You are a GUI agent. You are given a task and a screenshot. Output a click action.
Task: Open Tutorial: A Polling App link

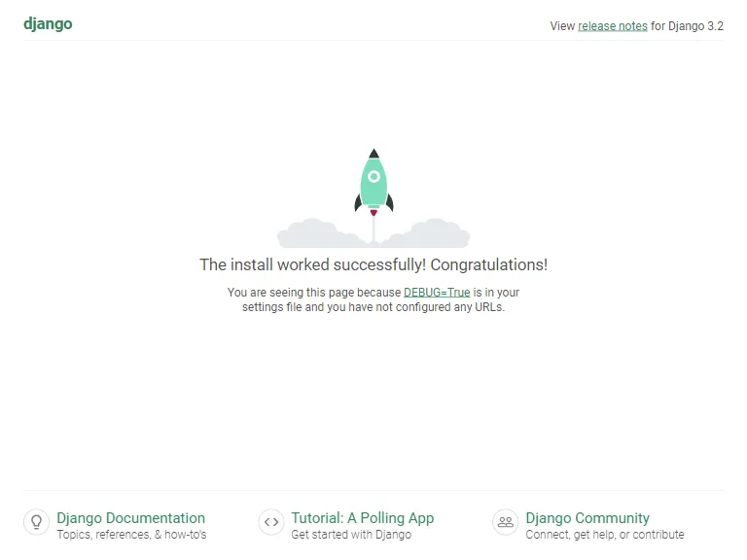coord(362,517)
